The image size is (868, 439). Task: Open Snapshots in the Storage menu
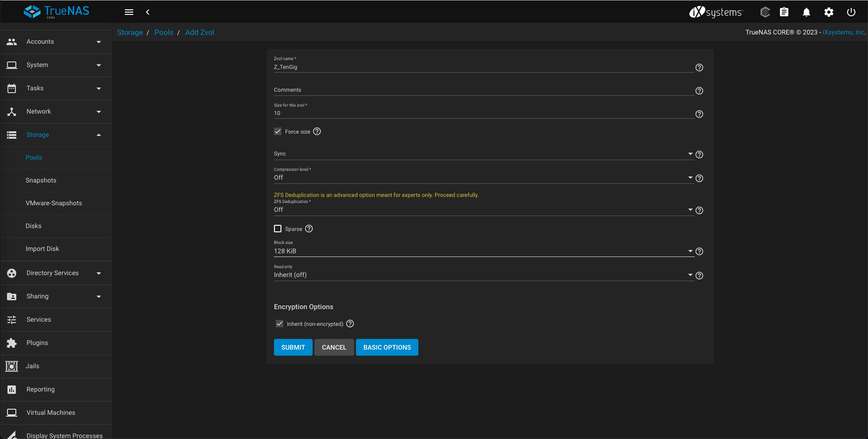[x=41, y=180]
